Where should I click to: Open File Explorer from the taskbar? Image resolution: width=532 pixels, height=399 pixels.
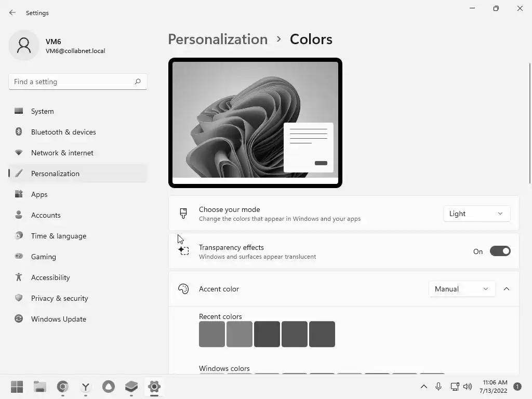pyautogui.click(x=39, y=387)
